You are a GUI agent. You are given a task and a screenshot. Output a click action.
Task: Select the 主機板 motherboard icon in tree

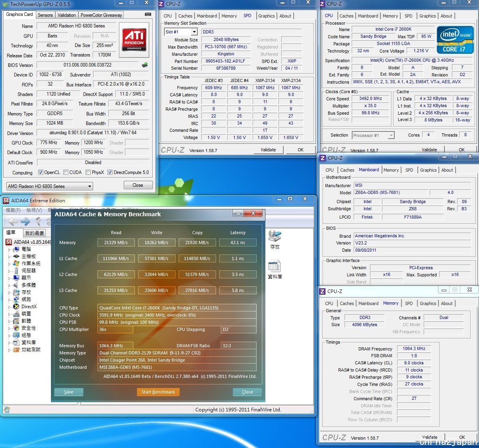point(16,256)
